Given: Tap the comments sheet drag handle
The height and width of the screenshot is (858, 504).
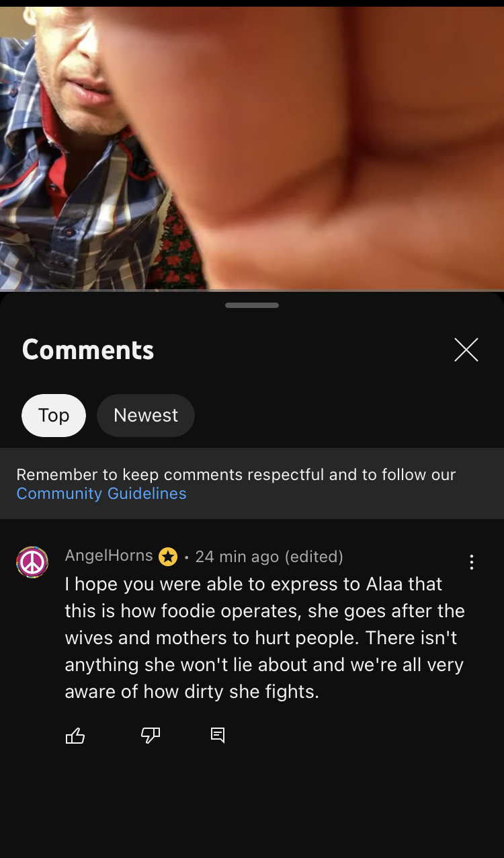Looking at the screenshot, I should pos(252,305).
